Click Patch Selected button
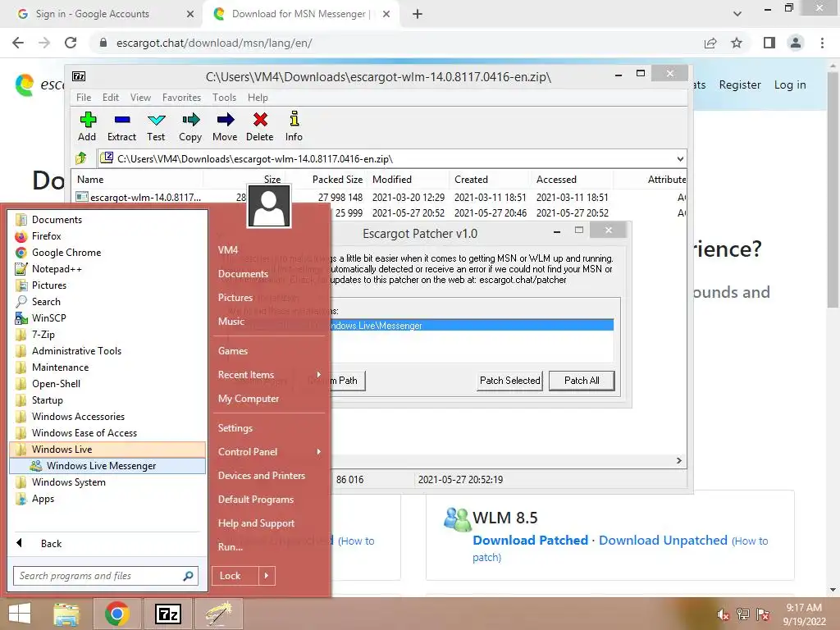 510,381
